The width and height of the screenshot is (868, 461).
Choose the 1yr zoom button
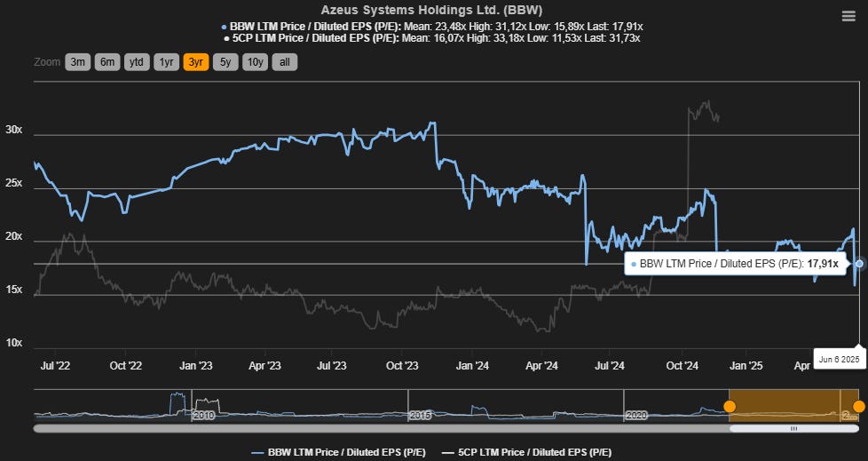pyautogui.click(x=167, y=62)
